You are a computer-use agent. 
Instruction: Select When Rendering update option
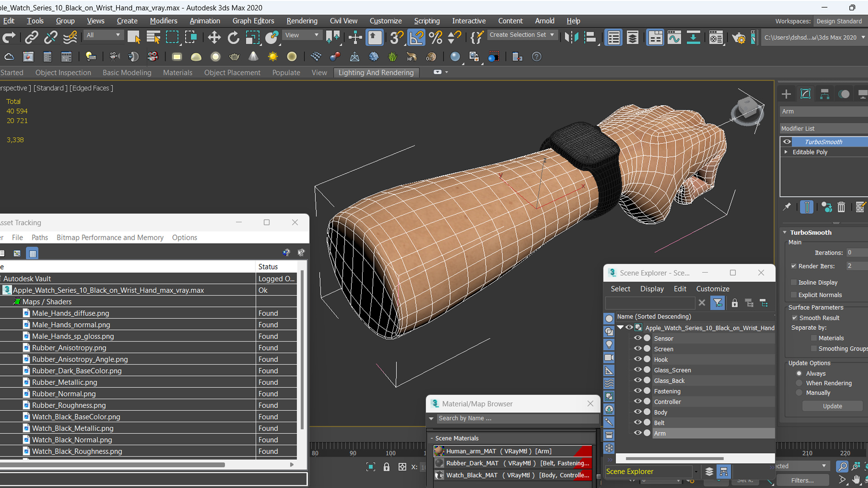(799, 383)
